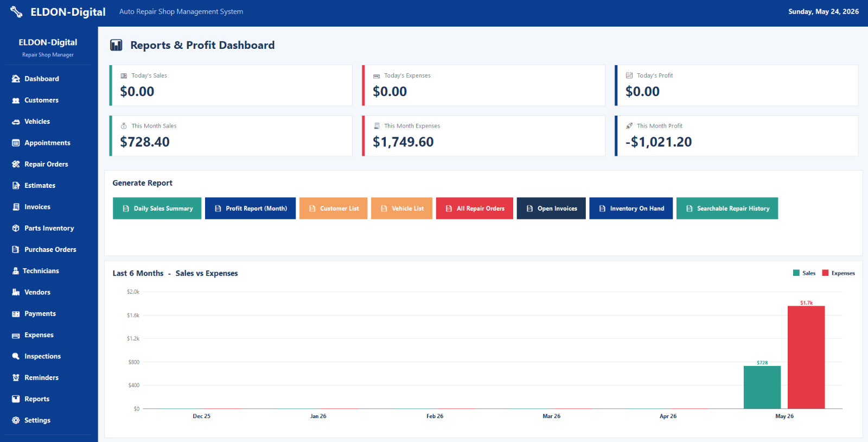This screenshot has width=868, height=442.
Task: Click the Purchase Orders clipboard icon
Action: coord(16,250)
